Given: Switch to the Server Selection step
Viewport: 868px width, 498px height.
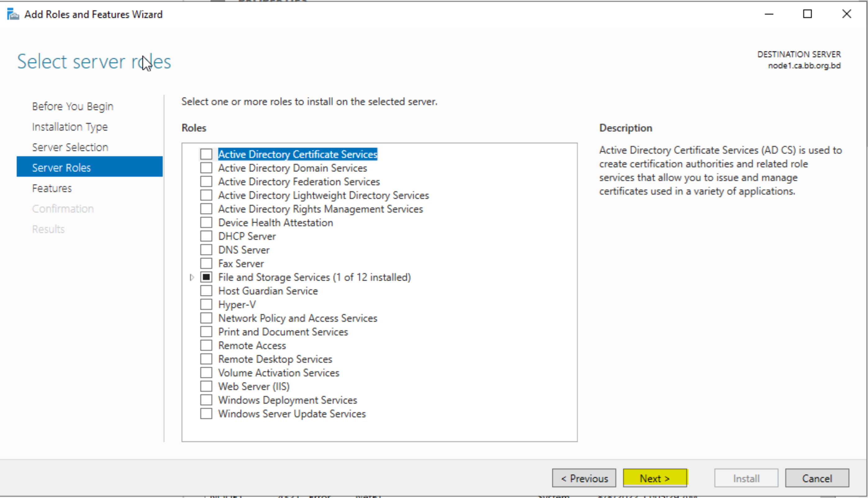Looking at the screenshot, I should click(x=70, y=147).
